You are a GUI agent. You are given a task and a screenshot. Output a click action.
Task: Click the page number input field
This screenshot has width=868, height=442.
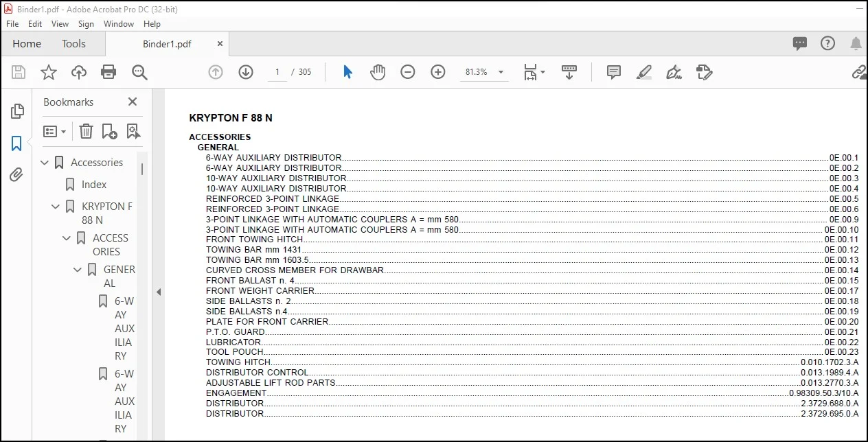click(x=277, y=72)
